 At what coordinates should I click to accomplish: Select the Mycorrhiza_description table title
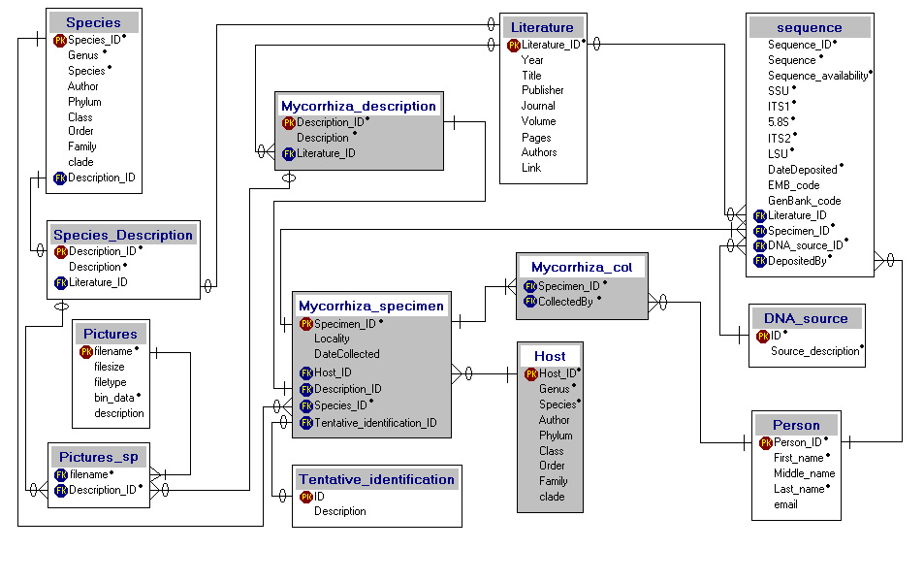click(359, 106)
